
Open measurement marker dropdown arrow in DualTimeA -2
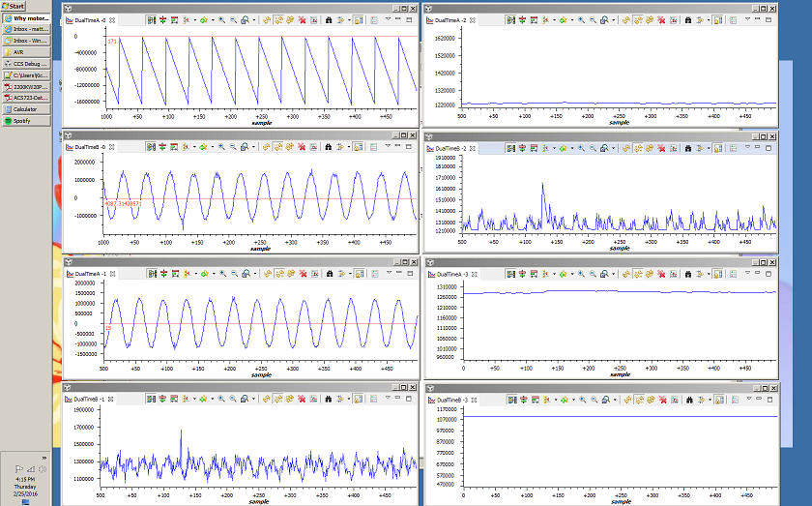tap(554, 20)
